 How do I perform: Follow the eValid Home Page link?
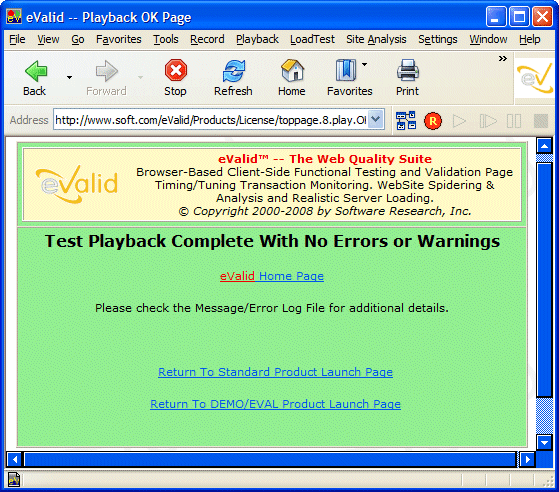coord(272,276)
